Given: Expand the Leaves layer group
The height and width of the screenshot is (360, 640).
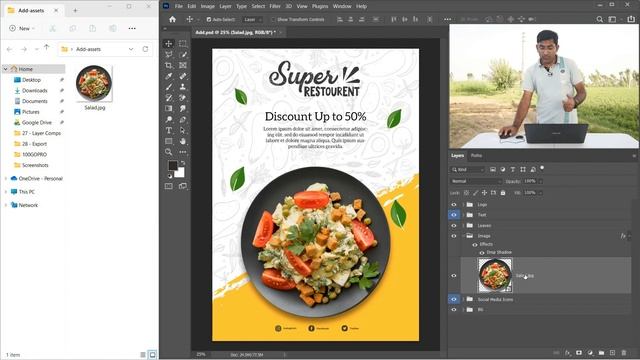Looking at the screenshot, I should click(x=463, y=225).
